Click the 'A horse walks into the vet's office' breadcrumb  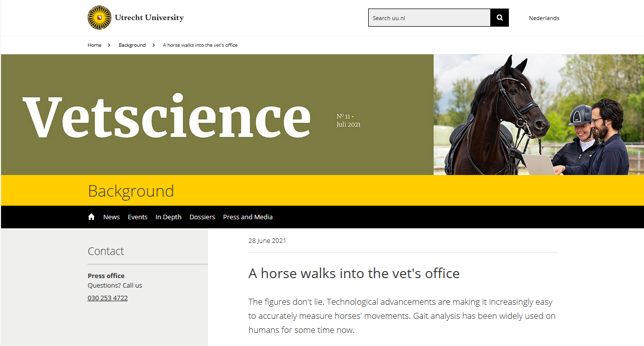point(200,45)
